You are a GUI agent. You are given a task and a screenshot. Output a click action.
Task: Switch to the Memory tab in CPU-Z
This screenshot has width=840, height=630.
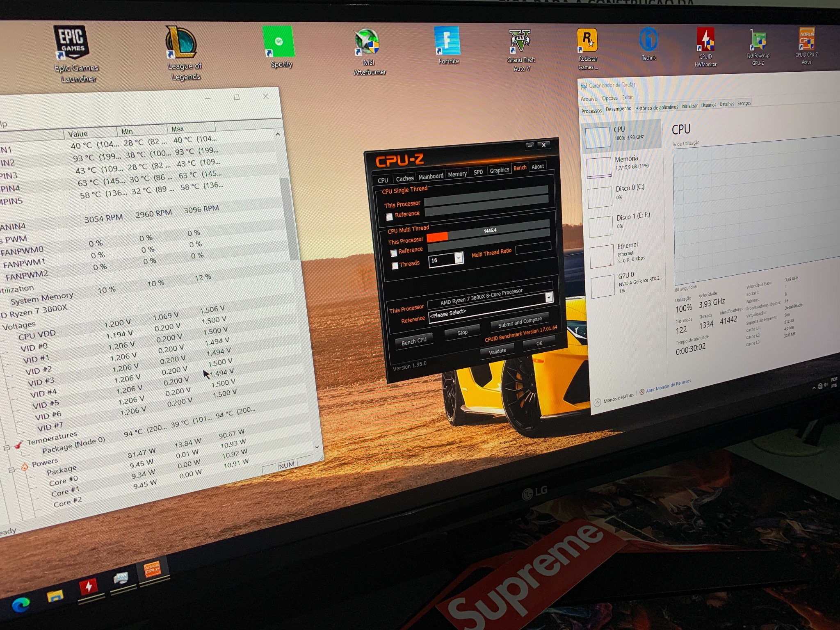pyautogui.click(x=457, y=174)
